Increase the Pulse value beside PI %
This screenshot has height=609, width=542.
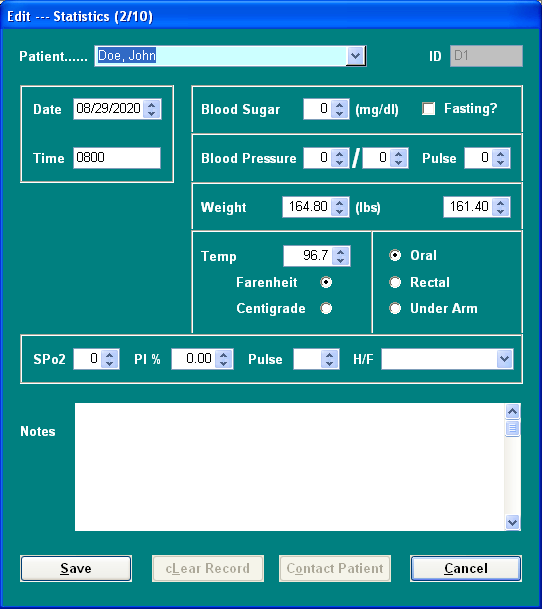(x=329, y=354)
